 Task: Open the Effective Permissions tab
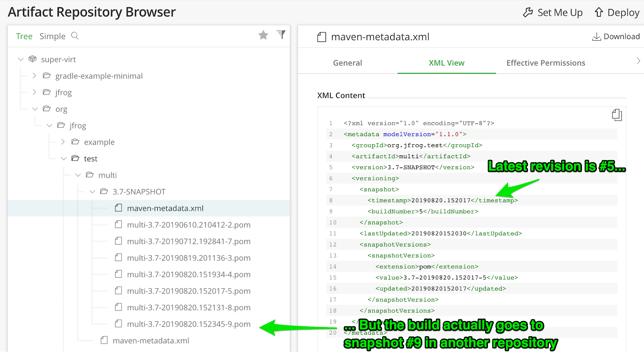click(x=546, y=63)
